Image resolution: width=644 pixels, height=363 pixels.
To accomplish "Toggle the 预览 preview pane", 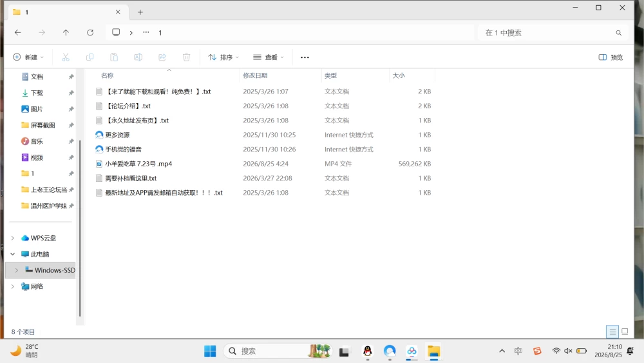I will [x=611, y=57].
